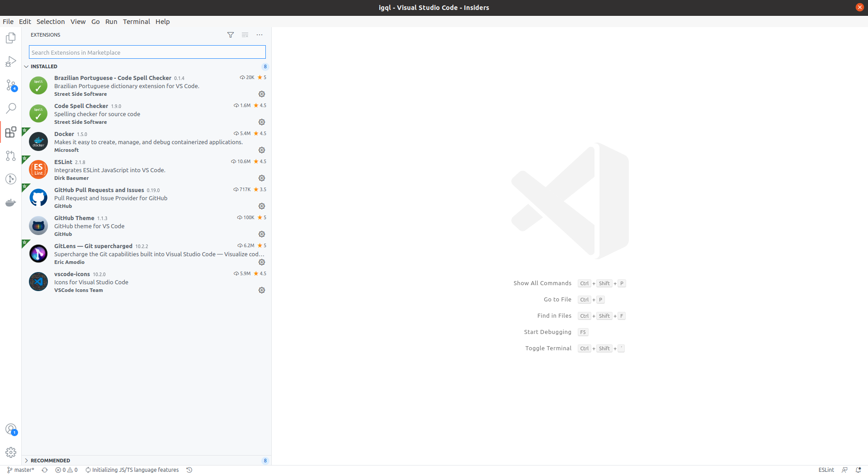Viewport: 868px width, 475px height.
Task: Click the vscode-icons logo thumbnail
Action: click(x=38, y=282)
